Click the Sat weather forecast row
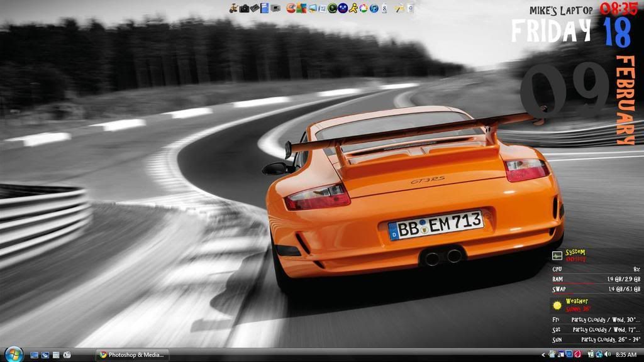 596,329
